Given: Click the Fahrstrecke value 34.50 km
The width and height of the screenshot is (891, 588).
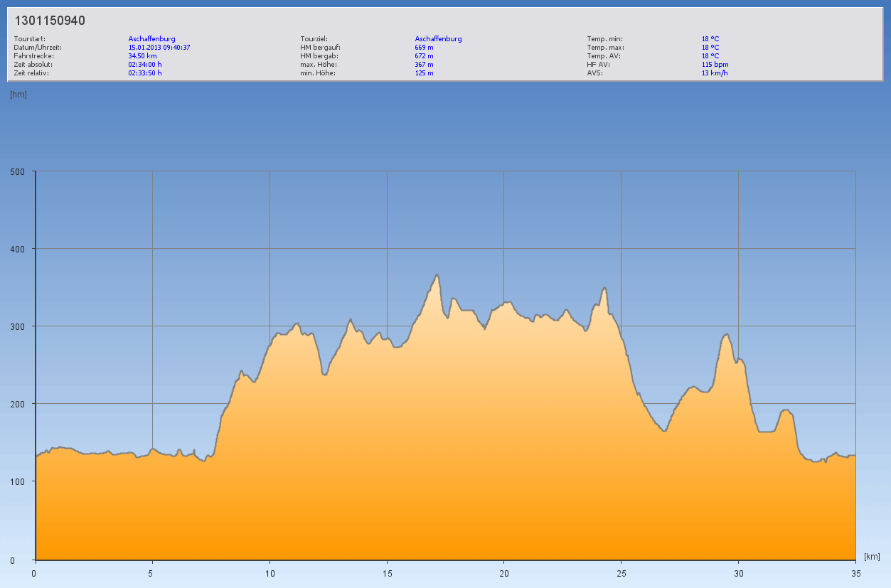Looking at the screenshot, I should pyautogui.click(x=142, y=56).
